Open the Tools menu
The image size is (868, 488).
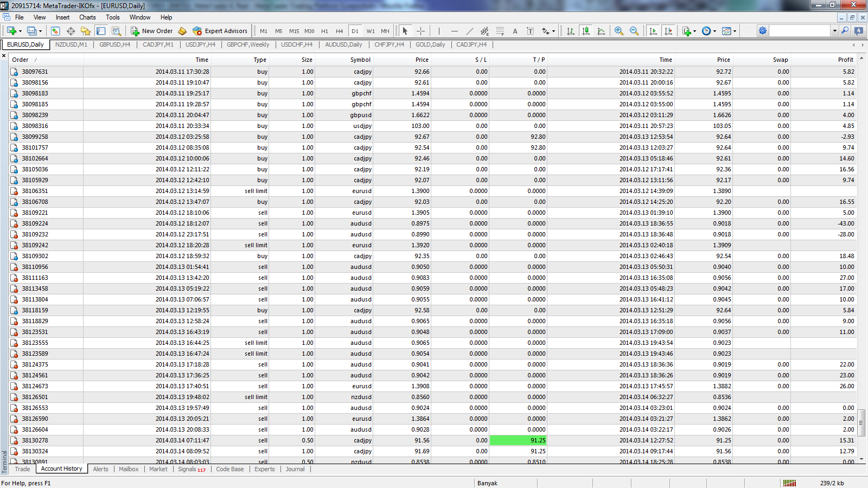[113, 17]
